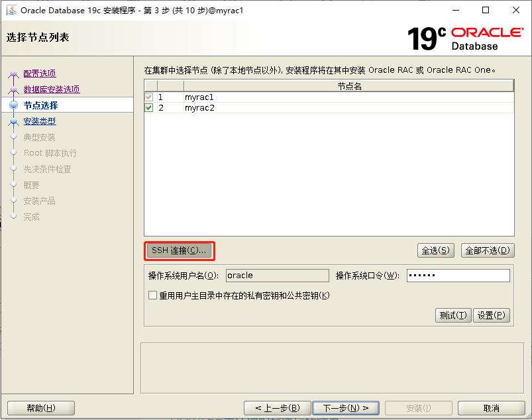Image resolution: width=532 pixels, height=420 pixels.
Task: Click the 节点选择 current step bullet
Action: 13,105
